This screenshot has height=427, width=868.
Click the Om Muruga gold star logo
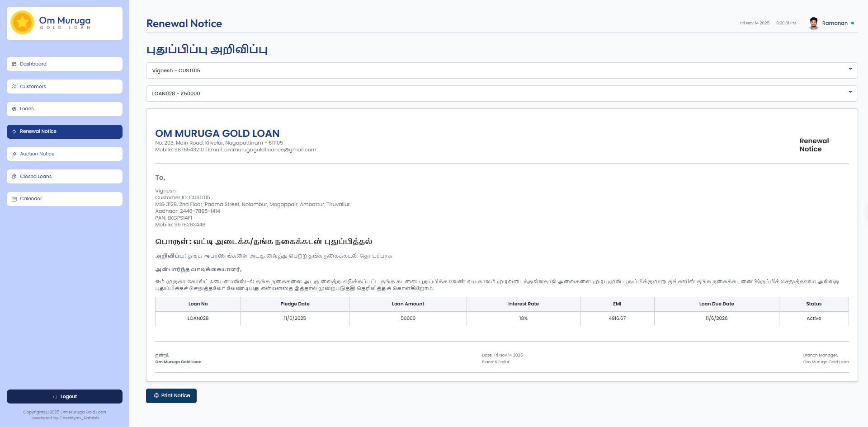tap(22, 23)
